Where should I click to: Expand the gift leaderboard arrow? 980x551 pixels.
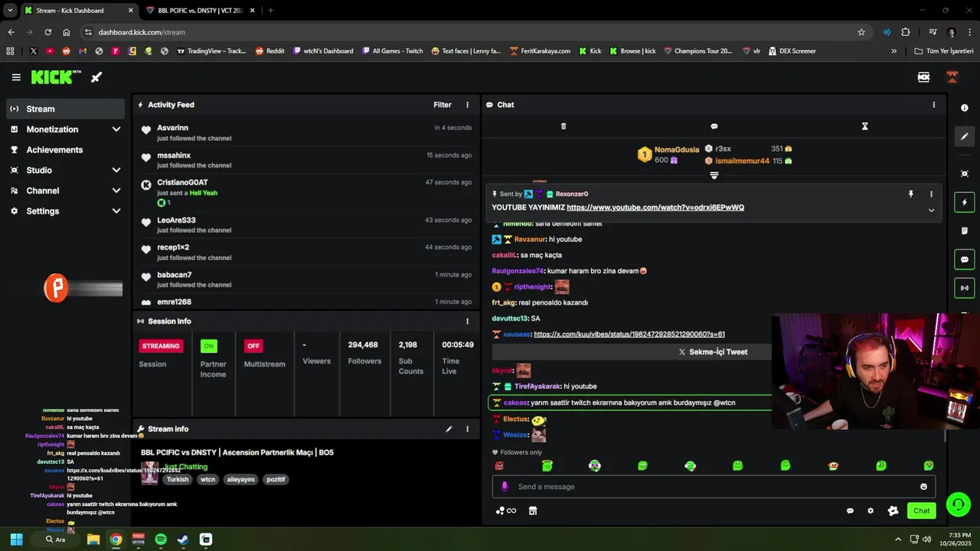click(714, 175)
